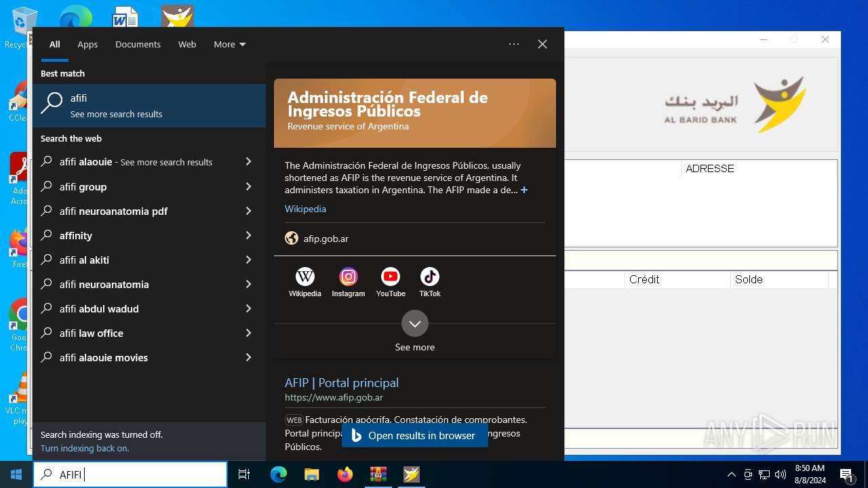
Task: Open the afifi best match result
Action: pyautogui.click(x=149, y=106)
